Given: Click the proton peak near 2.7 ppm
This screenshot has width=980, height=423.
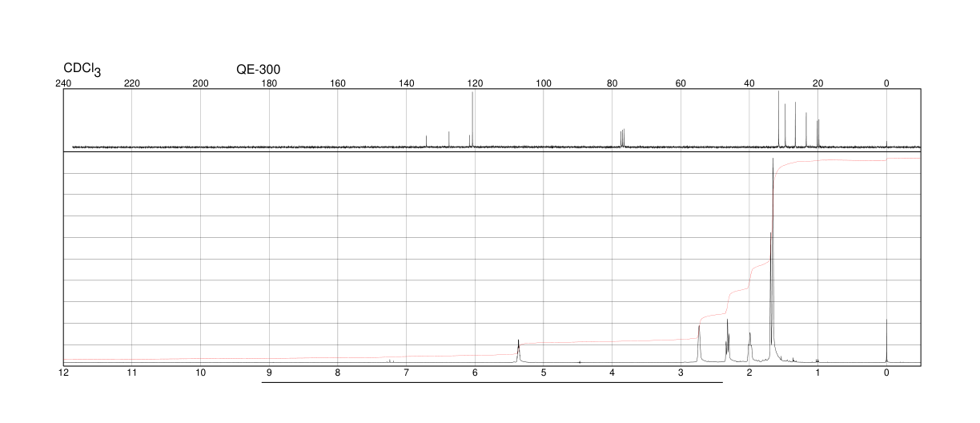Looking at the screenshot, I should 699,344.
